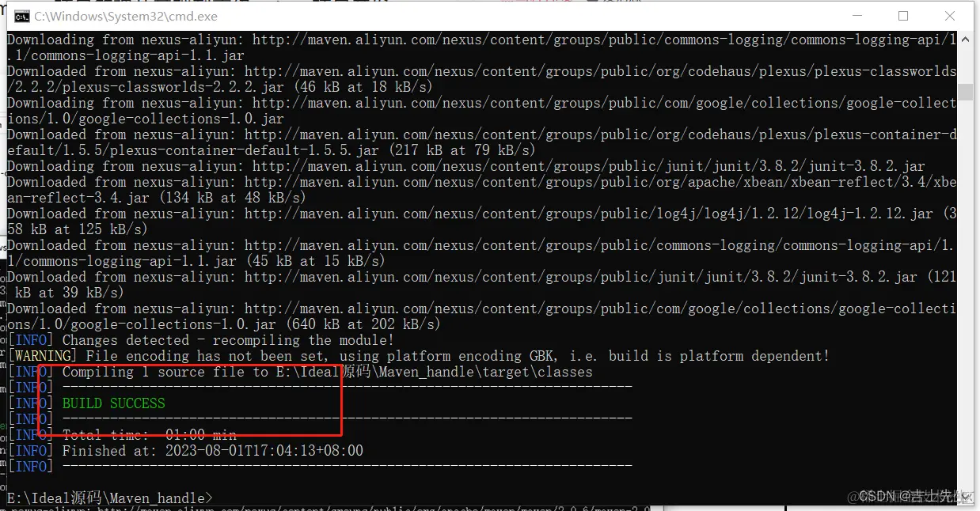Click the WARNING File encoding line
This screenshot has width=980, height=511.
(419, 356)
